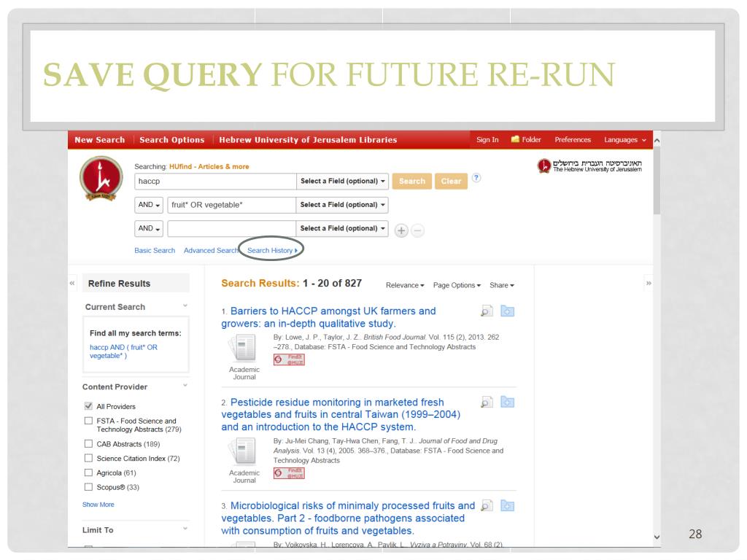
Task: Open the Folder icon in top bar
Action: [x=515, y=139]
